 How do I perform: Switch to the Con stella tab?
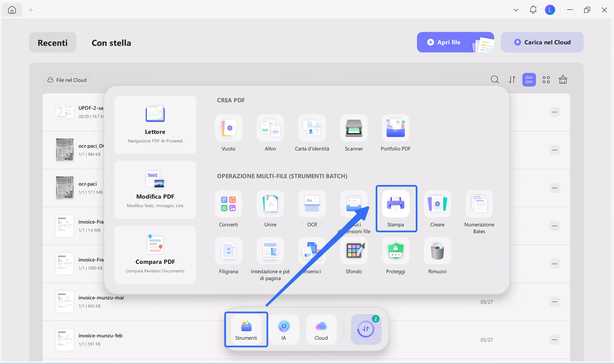click(111, 43)
